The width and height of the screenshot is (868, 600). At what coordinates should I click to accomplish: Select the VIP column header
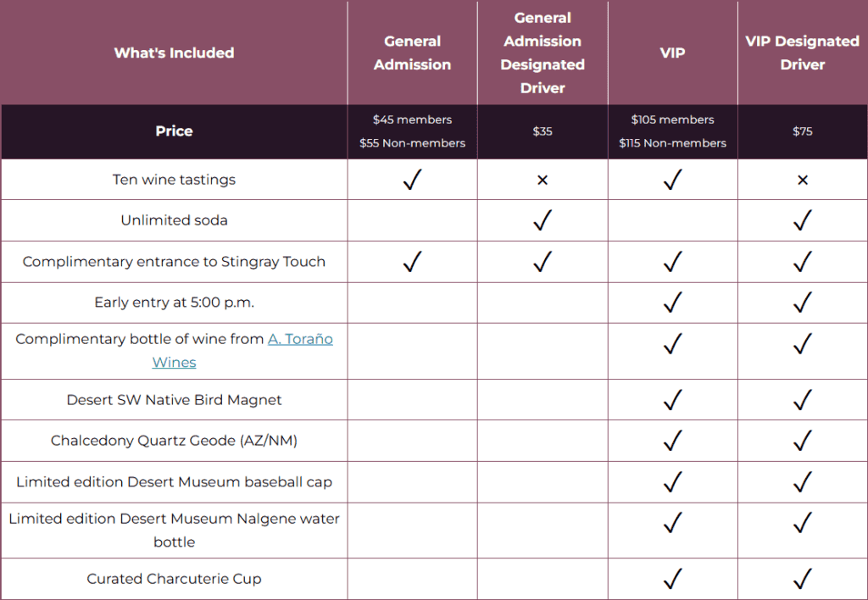(672, 53)
